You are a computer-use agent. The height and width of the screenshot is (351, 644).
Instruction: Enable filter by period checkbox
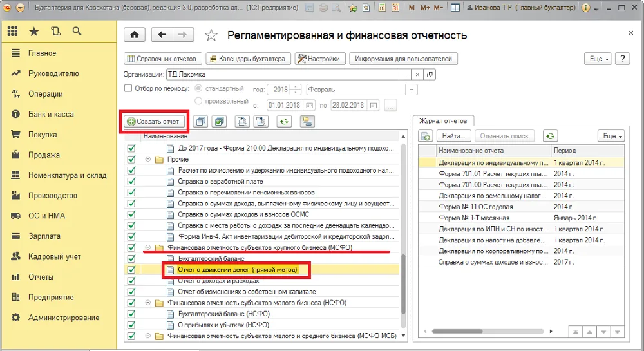pos(128,88)
